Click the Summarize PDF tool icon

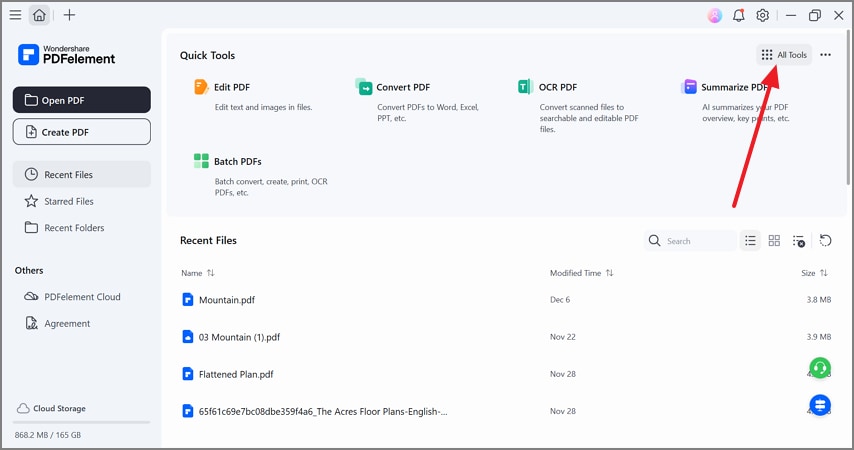[688, 86]
